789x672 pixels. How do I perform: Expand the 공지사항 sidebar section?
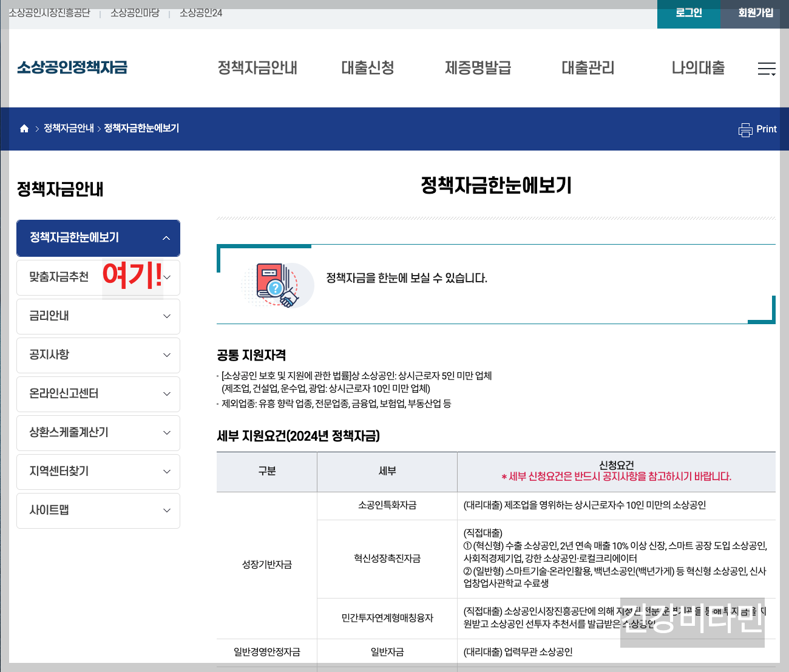tap(98, 355)
